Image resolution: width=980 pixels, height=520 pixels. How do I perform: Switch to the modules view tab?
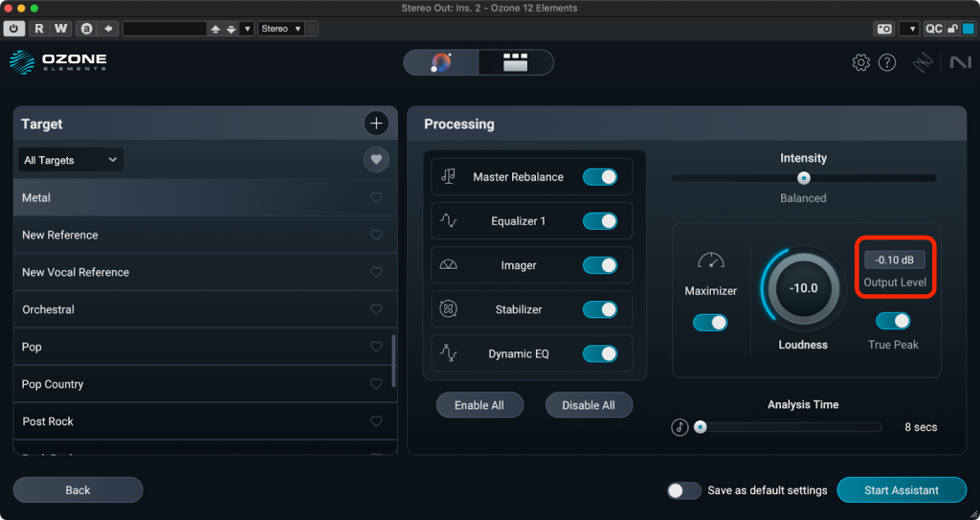[x=516, y=63]
